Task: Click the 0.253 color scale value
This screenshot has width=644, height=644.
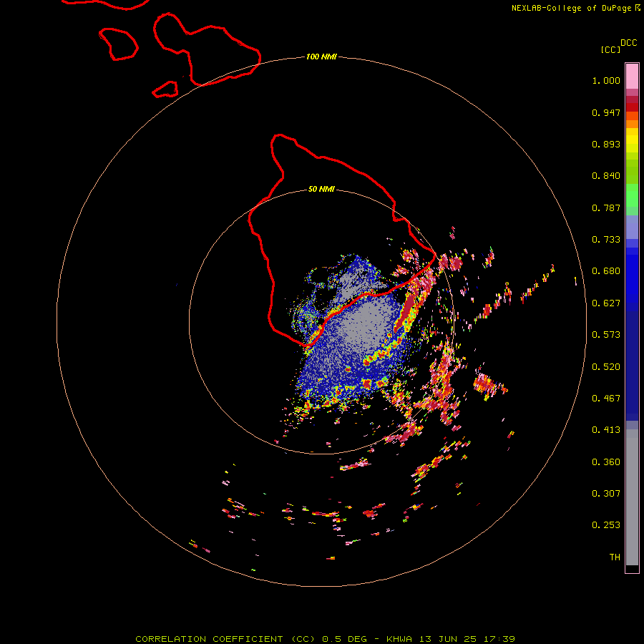Action: tap(606, 525)
